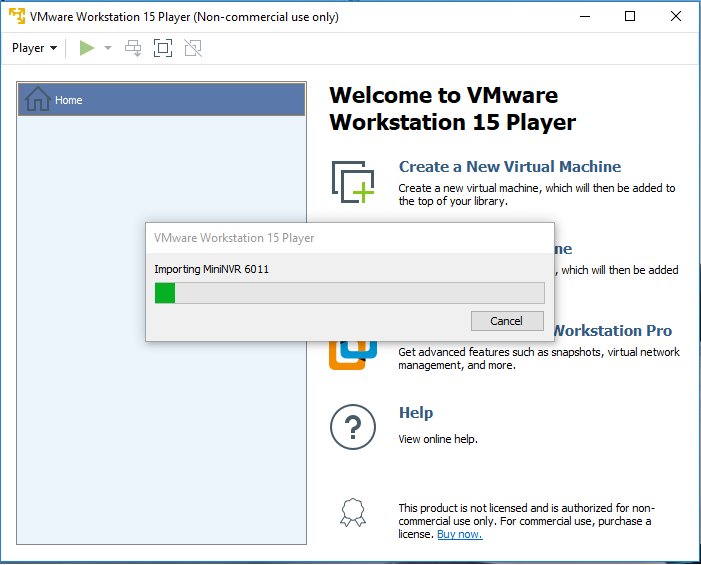This screenshot has width=701, height=565.
Task: Click Send Ctrl+Alt+Del toolbar icon
Action: pos(133,48)
